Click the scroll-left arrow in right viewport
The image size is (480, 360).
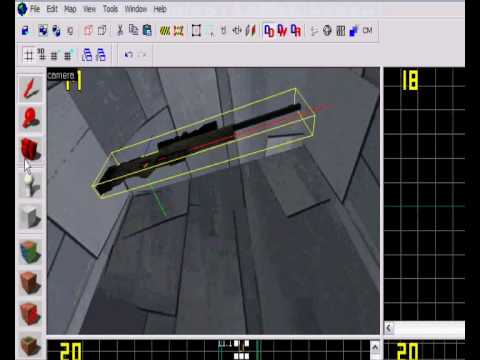coord(389,328)
